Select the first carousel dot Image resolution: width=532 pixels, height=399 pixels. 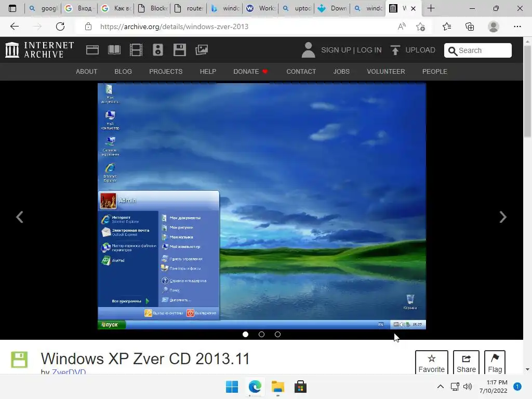coord(245,334)
